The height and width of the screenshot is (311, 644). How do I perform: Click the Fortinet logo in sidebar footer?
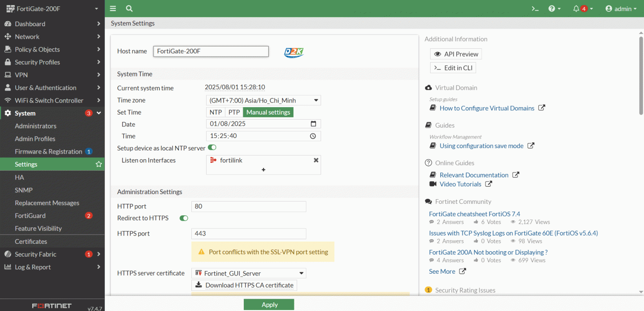(52, 305)
